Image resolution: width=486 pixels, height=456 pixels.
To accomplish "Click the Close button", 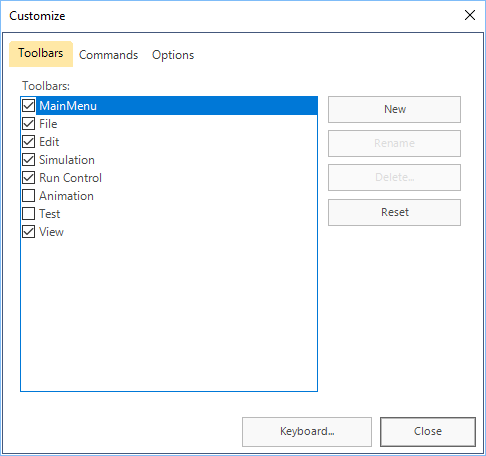I will click(428, 432).
